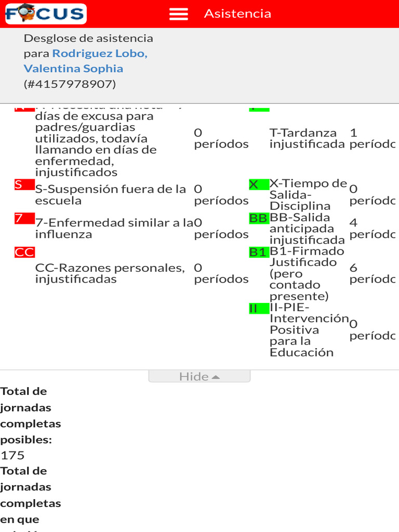Select text 'II-PIE-Intervención Positiva para la Educación'

pos(310,330)
